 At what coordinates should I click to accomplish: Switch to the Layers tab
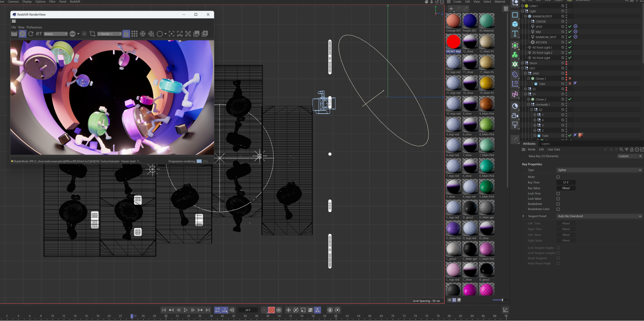click(x=545, y=144)
